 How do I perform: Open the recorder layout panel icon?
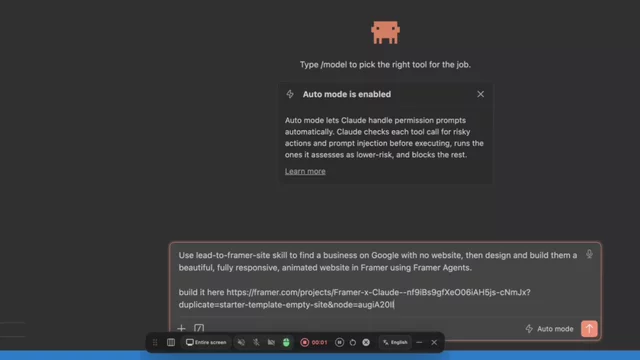171,342
